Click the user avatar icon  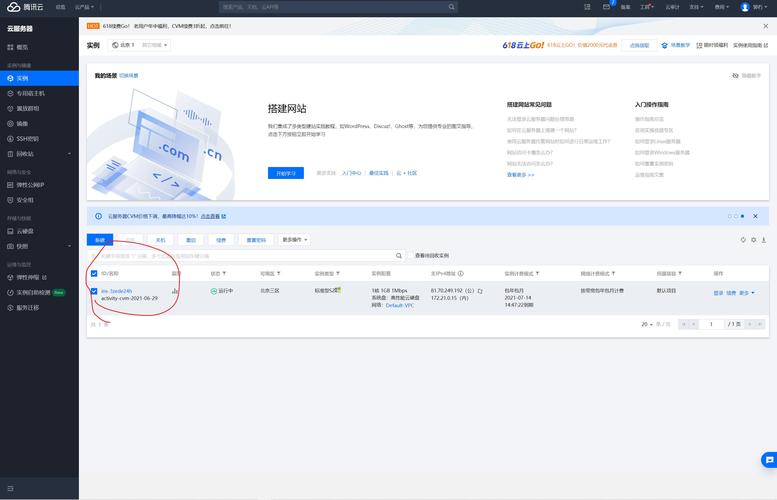coord(745,7)
